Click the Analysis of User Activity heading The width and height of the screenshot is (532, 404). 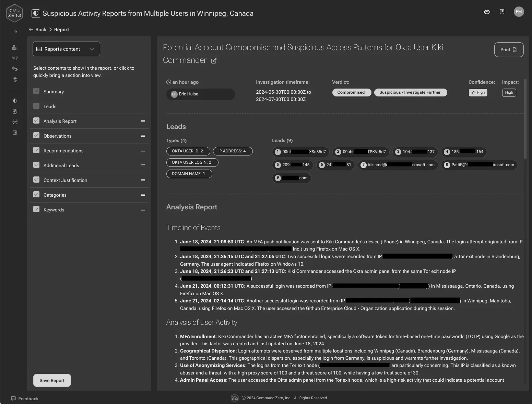[x=202, y=322]
